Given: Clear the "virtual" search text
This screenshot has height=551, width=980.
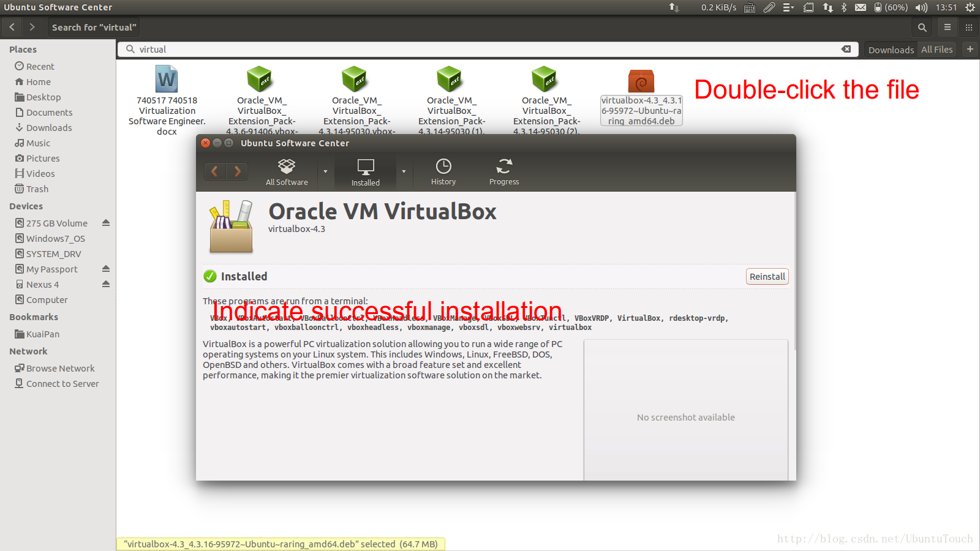Looking at the screenshot, I should click(x=846, y=49).
